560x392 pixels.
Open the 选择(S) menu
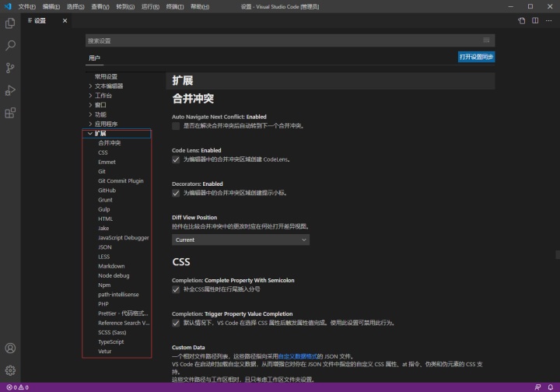coord(75,6)
